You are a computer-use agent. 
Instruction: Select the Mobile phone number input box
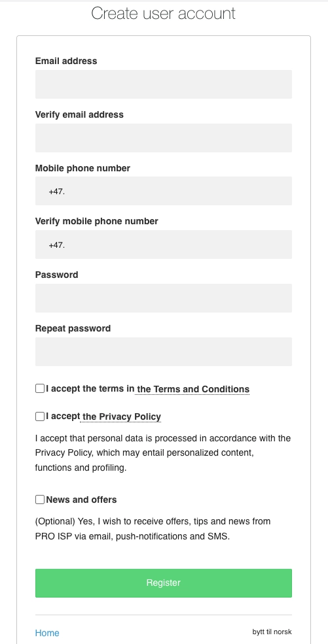[x=164, y=191]
